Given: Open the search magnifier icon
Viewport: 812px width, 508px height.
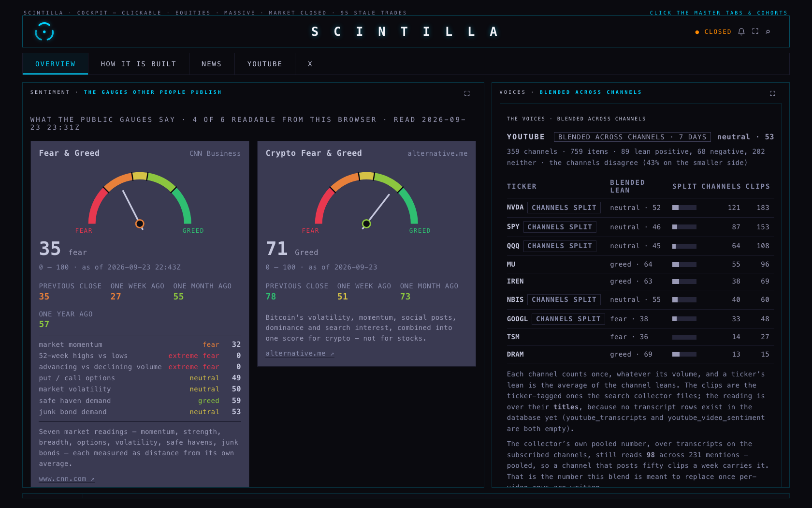Looking at the screenshot, I should 768,31.
